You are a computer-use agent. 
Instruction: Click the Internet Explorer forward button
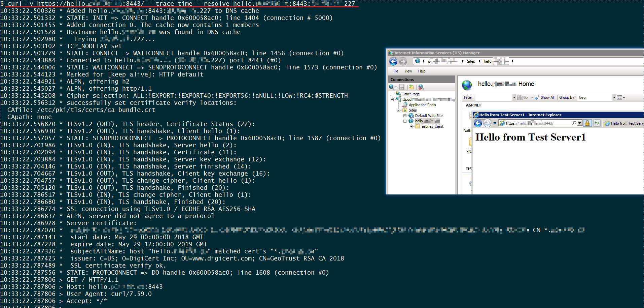487,123
